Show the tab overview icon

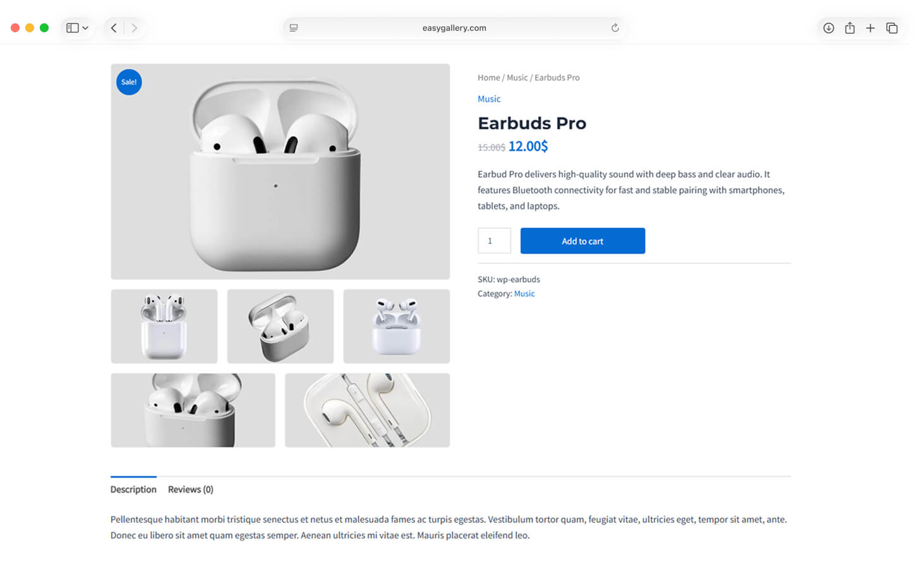tap(892, 28)
